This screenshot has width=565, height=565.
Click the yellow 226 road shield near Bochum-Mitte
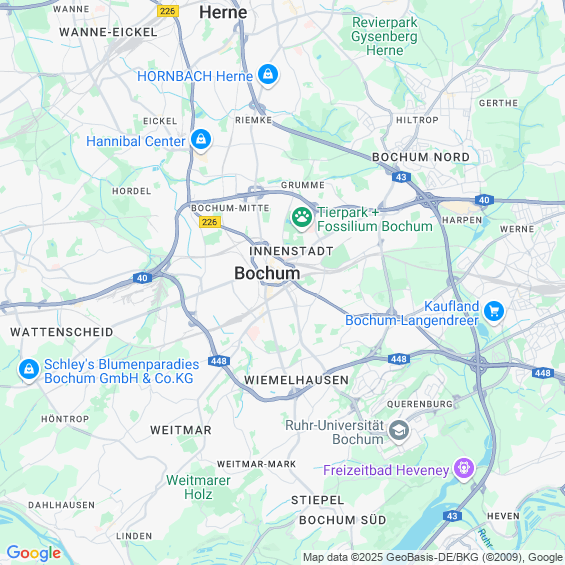pos(210,222)
